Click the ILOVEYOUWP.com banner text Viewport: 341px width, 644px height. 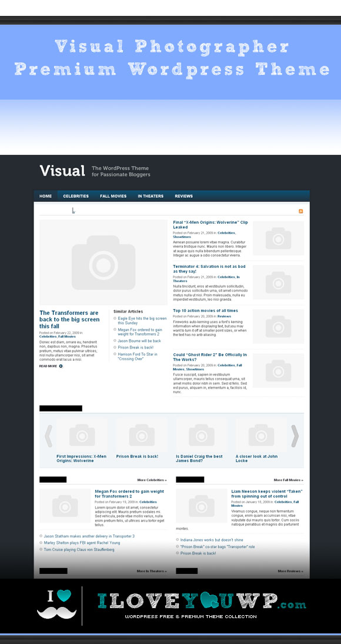click(x=202, y=601)
